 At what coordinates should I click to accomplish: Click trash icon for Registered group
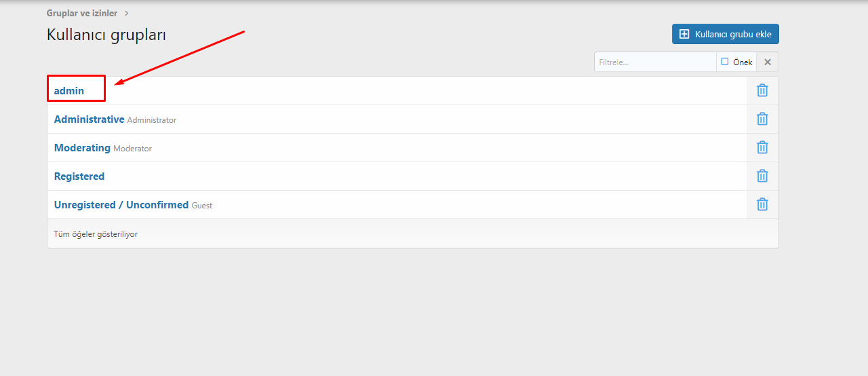coord(762,176)
